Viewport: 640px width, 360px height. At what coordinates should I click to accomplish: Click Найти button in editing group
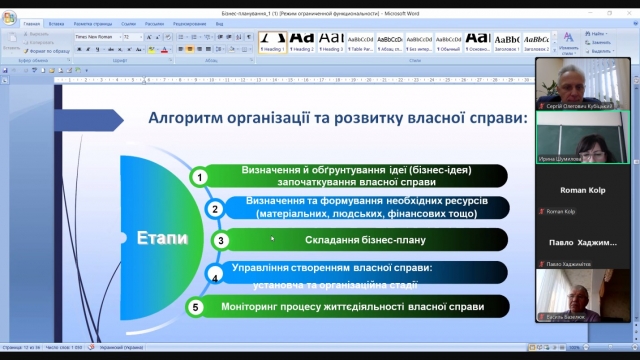click(x=597, y=33)
